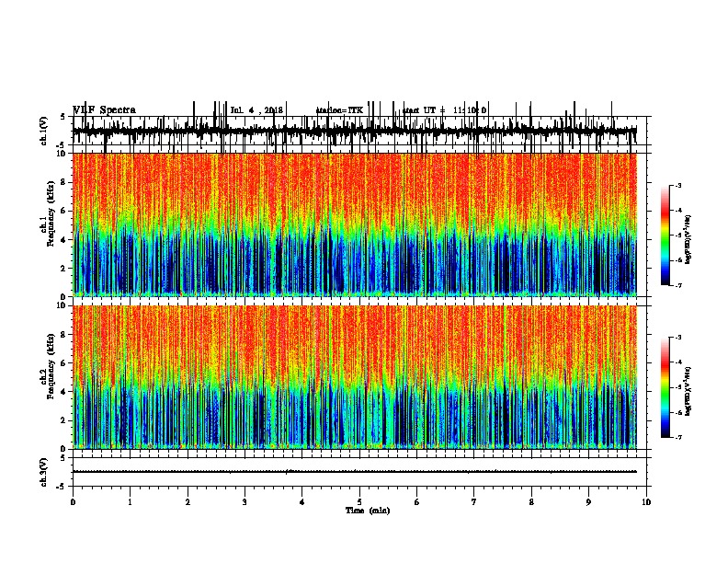Screen dimensions: 728x563
Task: Click time axis tick label "6"
Action: pos(417,502)
